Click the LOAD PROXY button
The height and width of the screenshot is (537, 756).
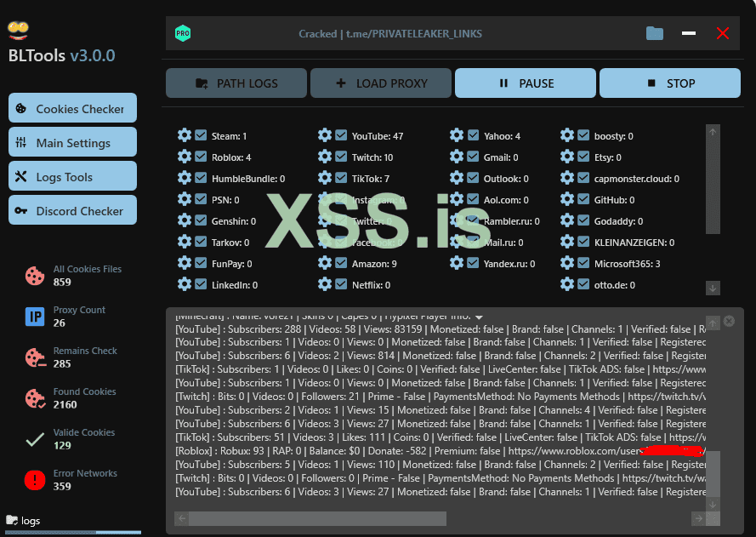[x=381, y=83]
